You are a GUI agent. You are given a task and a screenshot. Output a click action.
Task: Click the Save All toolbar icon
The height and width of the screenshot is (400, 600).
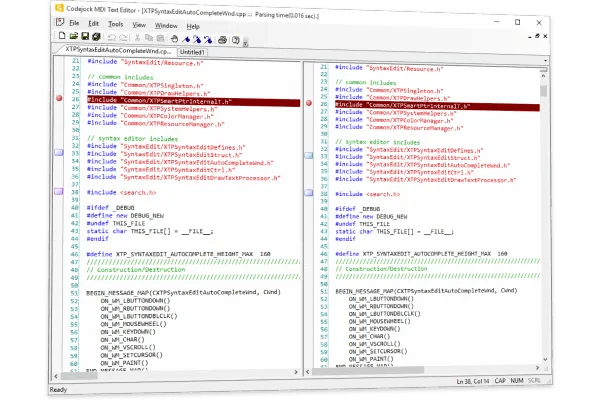(x=96, y=36)
